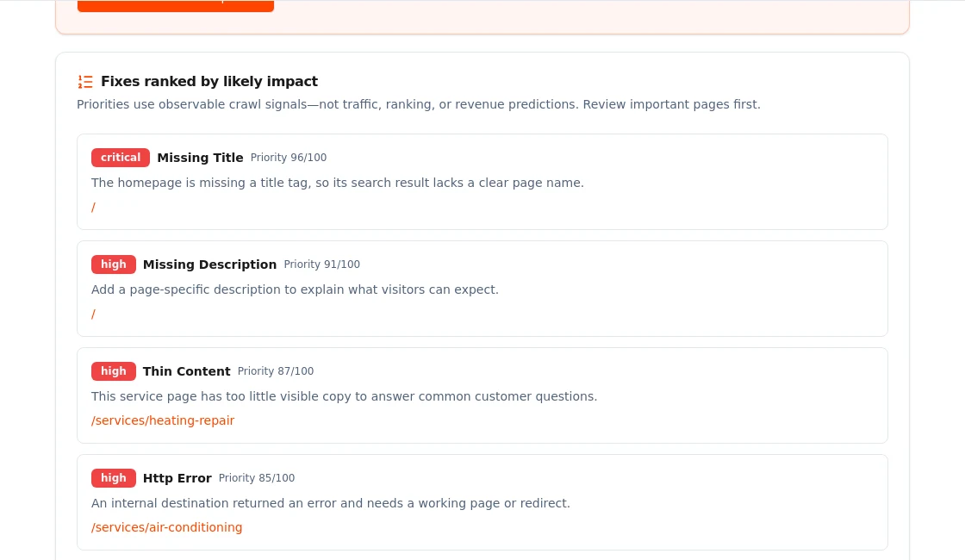Click the orange button at top edge
This screenshot has width=965, height=560.
coord(176,5)
